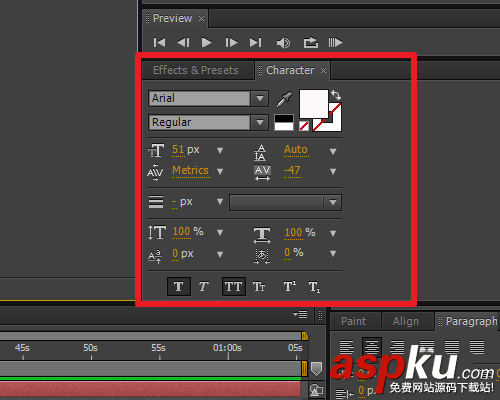
Task: Click the vertical scale icon
Action: [x=157, y=232]
